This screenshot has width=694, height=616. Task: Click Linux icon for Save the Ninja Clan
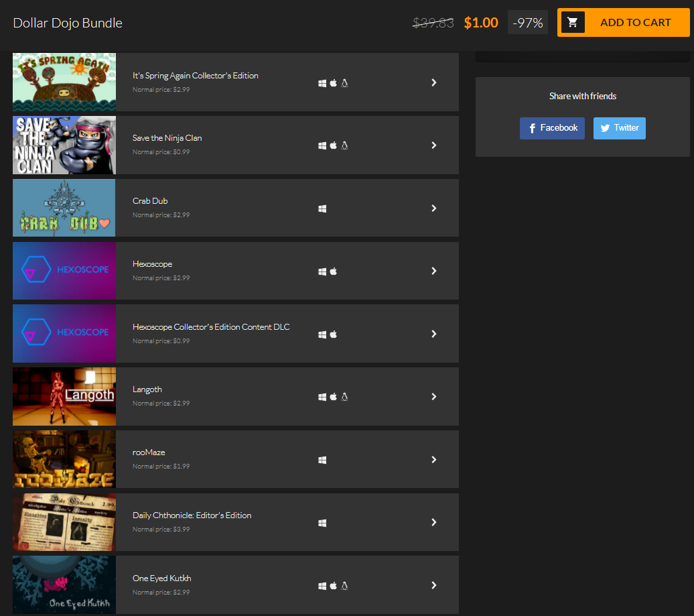pyautogui.click(x=344, y=145)
